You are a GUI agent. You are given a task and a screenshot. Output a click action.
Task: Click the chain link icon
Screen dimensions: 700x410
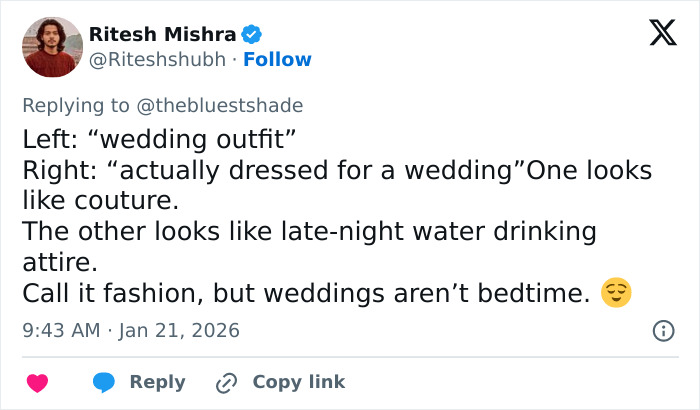pos(227,382)
